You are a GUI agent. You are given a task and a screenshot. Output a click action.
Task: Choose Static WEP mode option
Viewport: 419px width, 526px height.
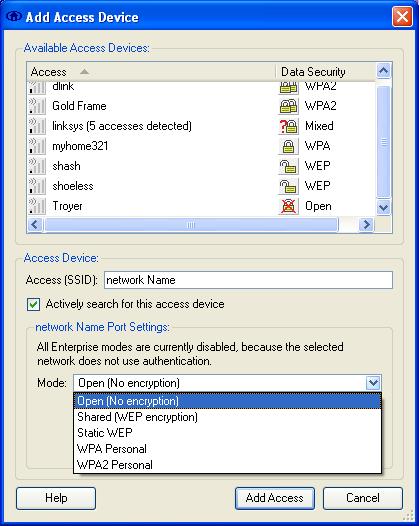coord(227,433)
